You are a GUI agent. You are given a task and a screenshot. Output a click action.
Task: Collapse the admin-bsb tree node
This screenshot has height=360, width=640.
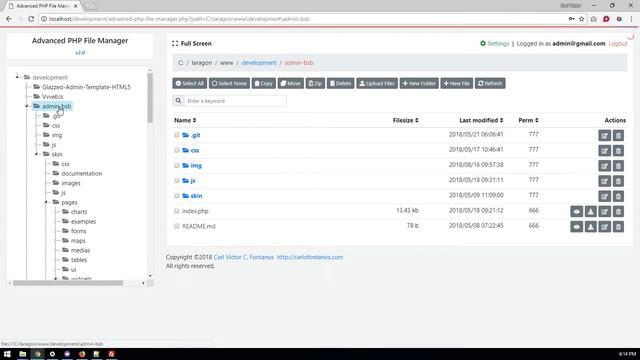(x=27, y=106)
